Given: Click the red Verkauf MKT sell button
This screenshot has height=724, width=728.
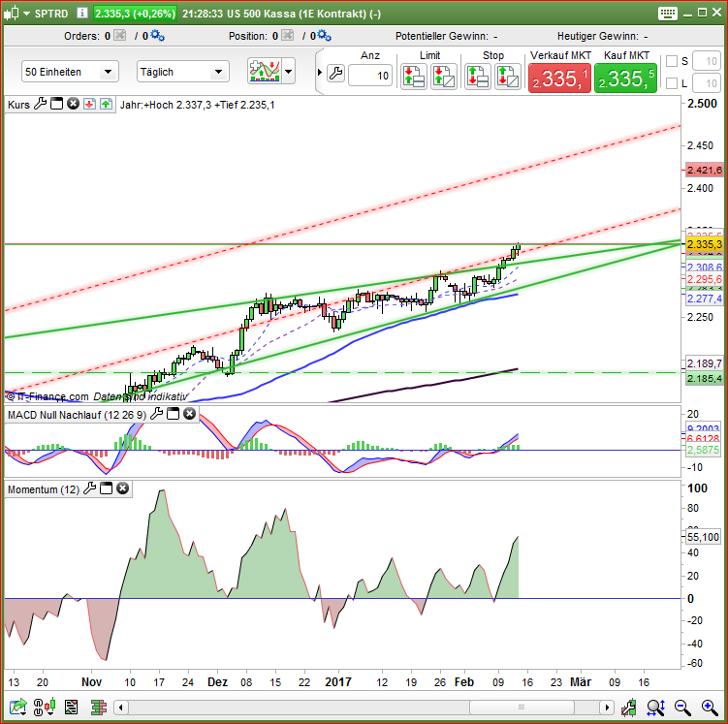Looking at the screenshot, I should [x=559, y=78].
